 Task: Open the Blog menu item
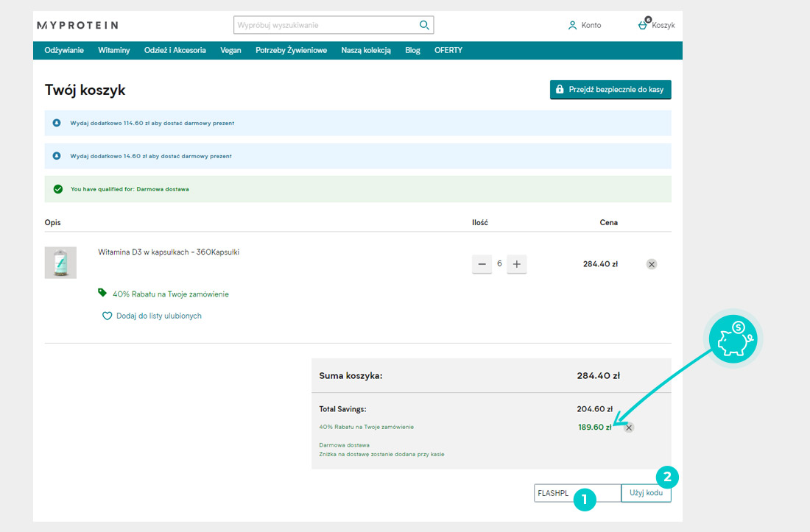click(x=413, y=50)
